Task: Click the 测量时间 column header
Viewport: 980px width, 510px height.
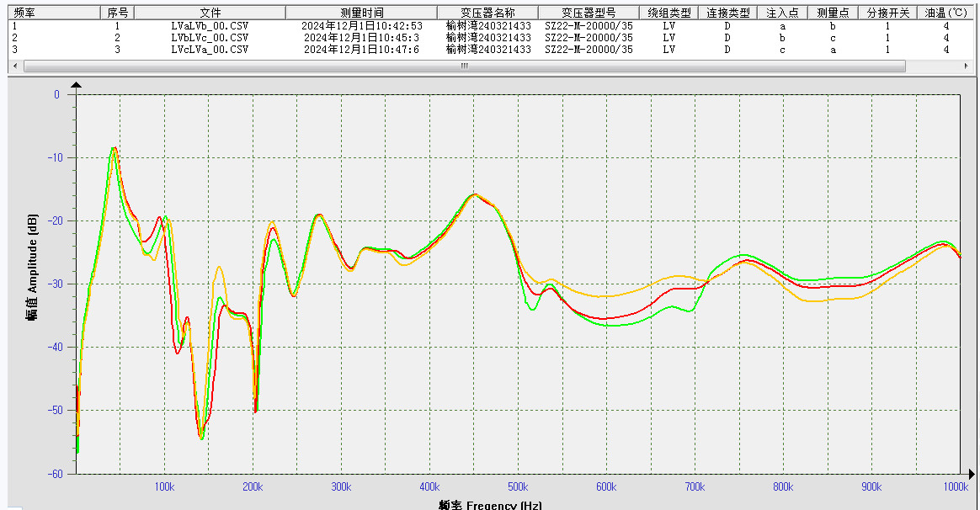Action: 361,13
